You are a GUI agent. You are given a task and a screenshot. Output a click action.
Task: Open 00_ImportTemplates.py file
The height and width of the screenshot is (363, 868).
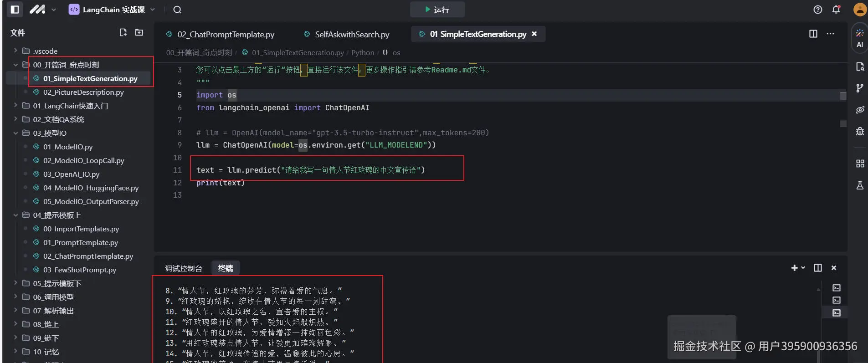click(81, 229)
